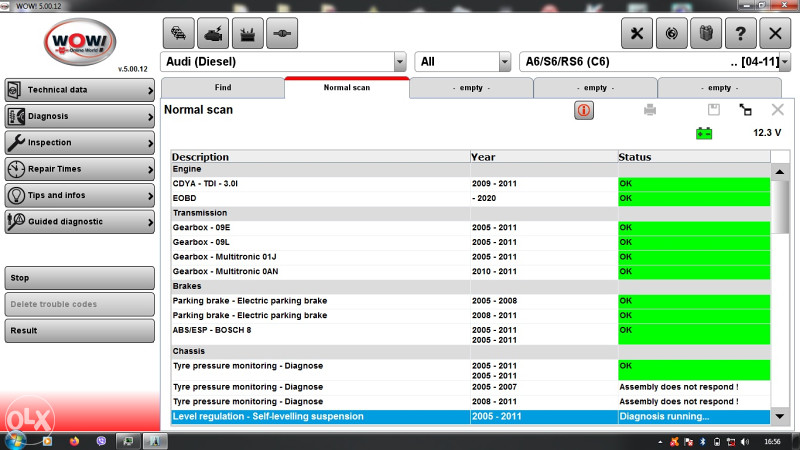This screenshot has height=450, width=800.
Task: Click the print icon in Normal scan
Action: coord(649,110)
